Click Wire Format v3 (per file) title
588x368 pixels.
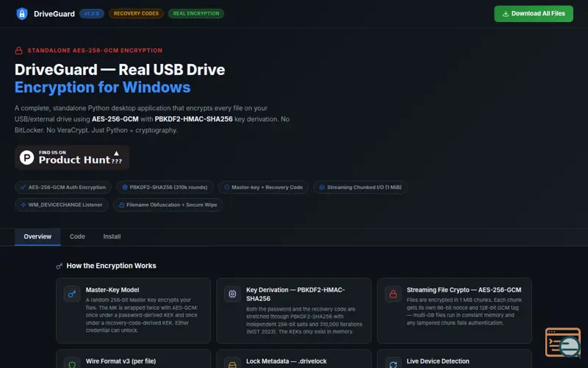[x=121, y=361]
